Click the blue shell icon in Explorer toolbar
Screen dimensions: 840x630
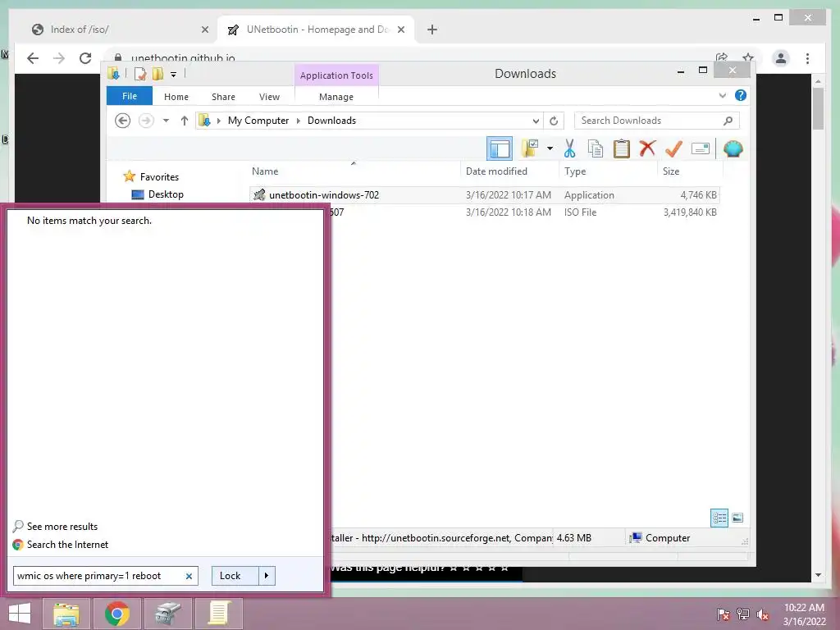(x=733, y=148)
